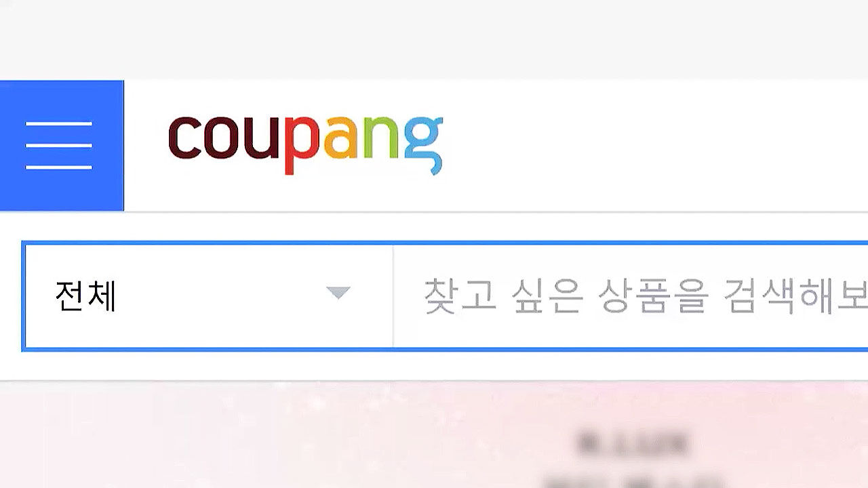Select the 전체 label in search bar
The height and width of the screenshot is (488, 868).
[86, 296]
